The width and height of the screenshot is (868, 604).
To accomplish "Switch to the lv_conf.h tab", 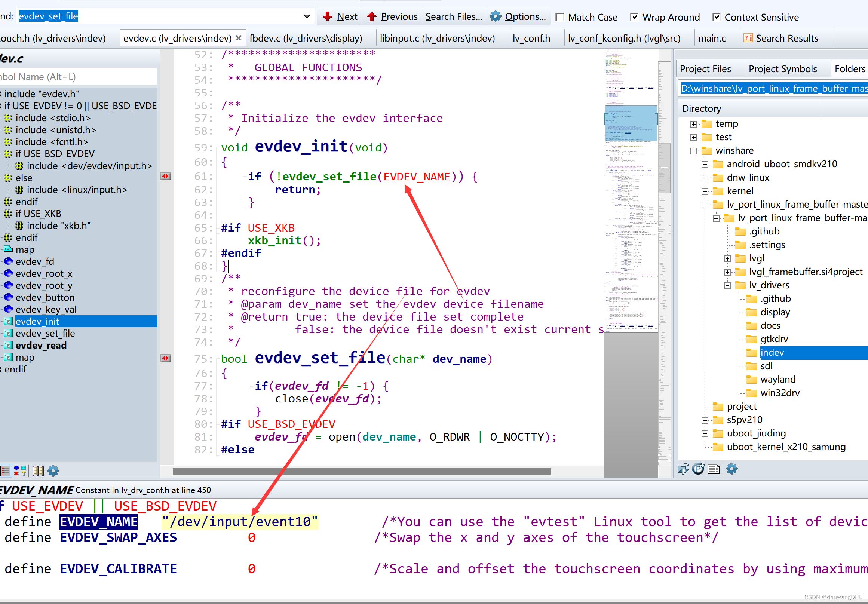I will (x=531, y=38).
